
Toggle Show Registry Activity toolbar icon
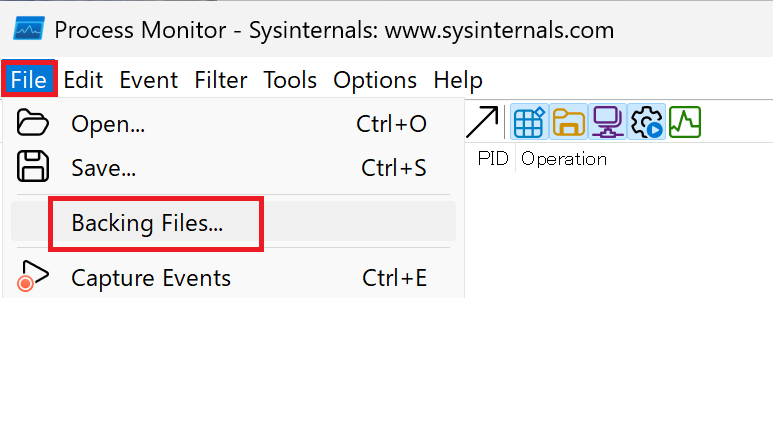pyautogui.click(x=529, y=122)
